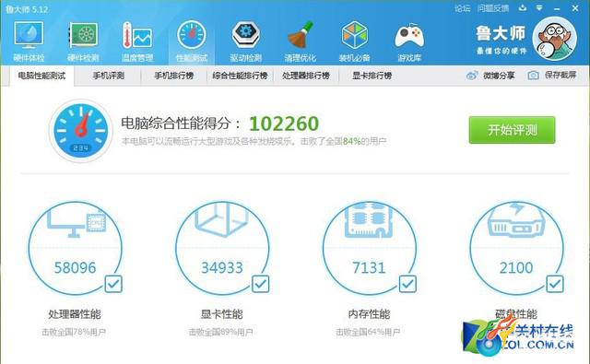Uncheck the 磁盘性能 checkbox
The image size is (590, 364).
coord(555,284)
